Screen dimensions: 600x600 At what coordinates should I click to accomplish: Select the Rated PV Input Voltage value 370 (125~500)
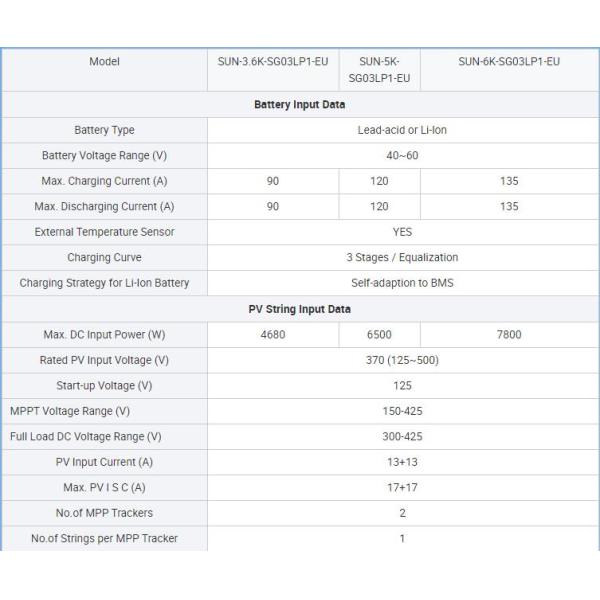402,360
